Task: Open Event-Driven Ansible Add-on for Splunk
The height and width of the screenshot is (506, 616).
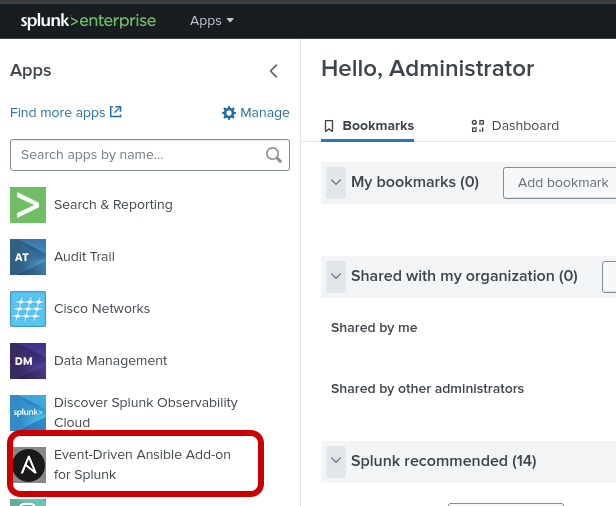Action: click(142, 465)
